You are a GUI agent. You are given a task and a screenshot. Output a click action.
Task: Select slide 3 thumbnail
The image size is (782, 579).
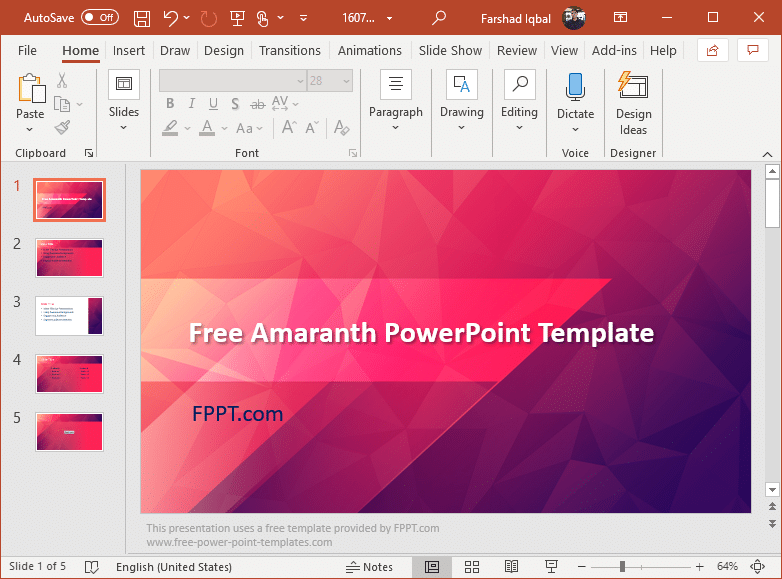click(69, 316)
